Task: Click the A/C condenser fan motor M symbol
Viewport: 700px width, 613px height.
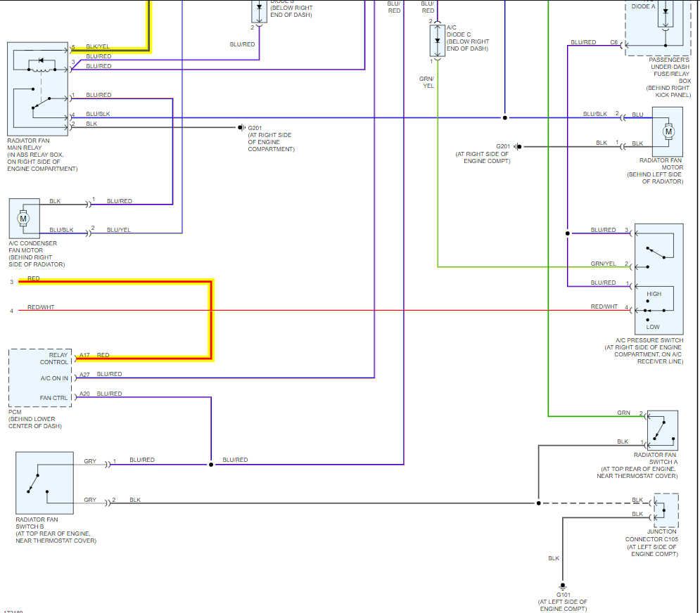Action: [23, 219]
